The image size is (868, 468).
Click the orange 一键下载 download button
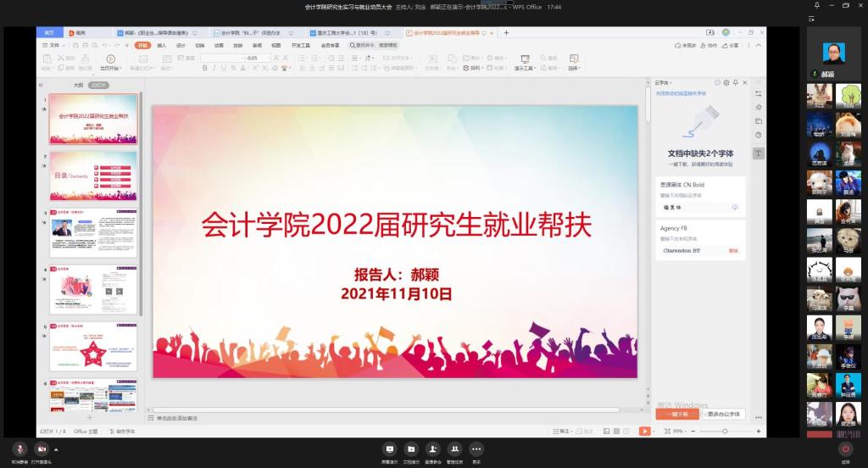pyautogui.click(x=676, y=414)
